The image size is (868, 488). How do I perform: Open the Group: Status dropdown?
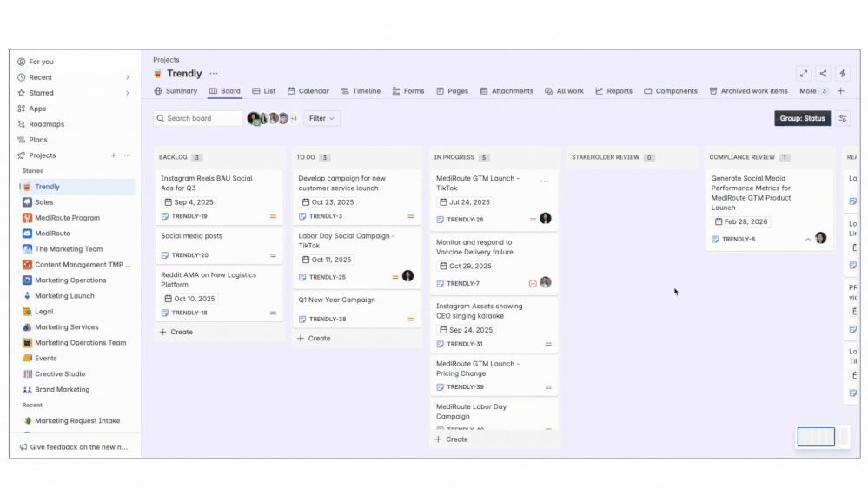[802, 118]
